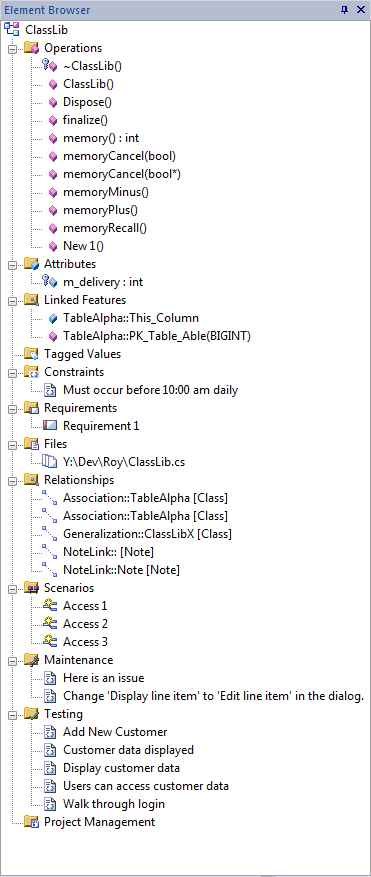Collapse the Maintenance node
This screenshot has height=877, width=371.
(12, 661)
